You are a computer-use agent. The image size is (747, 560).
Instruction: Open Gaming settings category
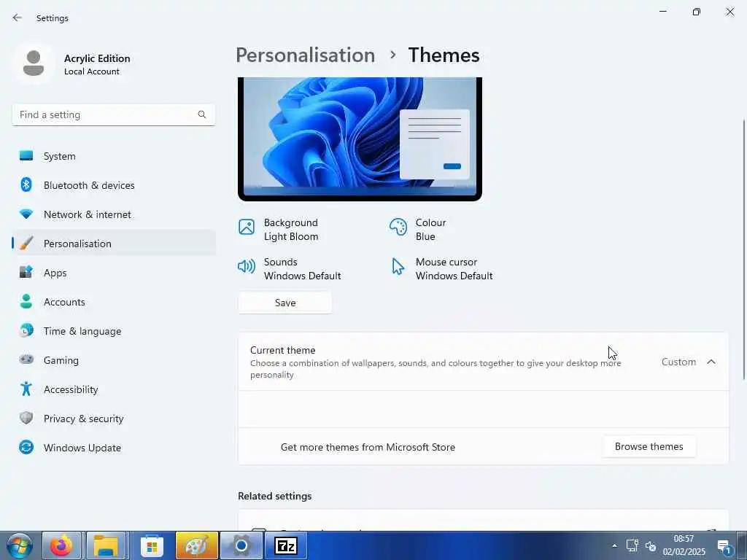click(x=113, y=359)
